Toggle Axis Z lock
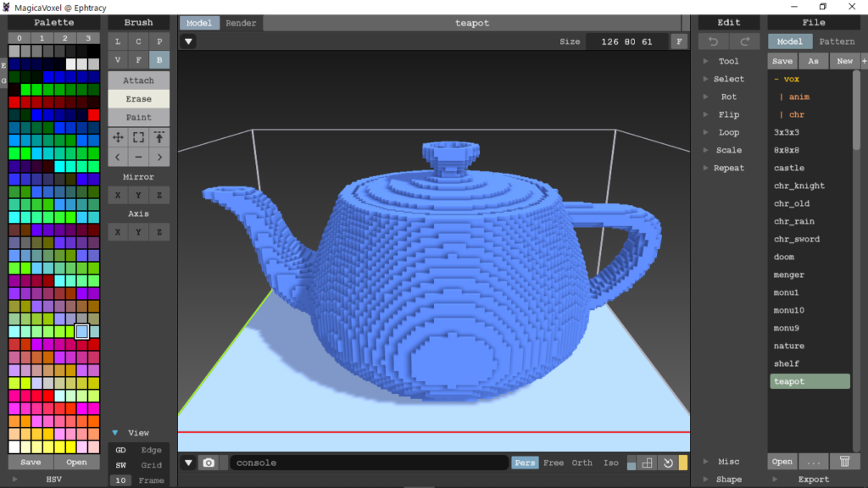The image size is (868, 488). (159, 232)
